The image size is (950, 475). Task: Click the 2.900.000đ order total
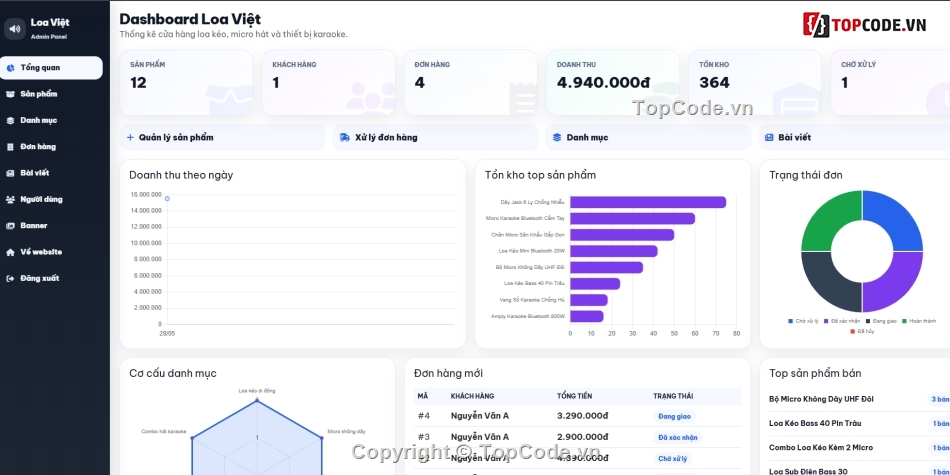click(582, 437)
